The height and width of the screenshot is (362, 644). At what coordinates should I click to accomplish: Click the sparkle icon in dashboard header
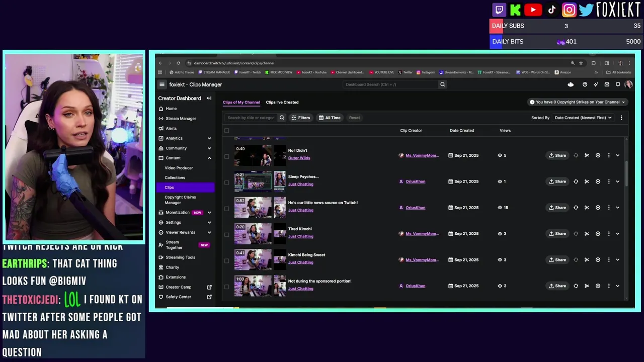596,84
